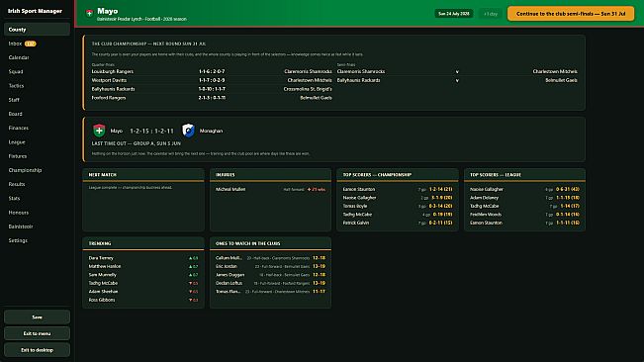Go to Calendar in the sidebar
This screenshot has width=644, height=362.
(x=37, y=57)
